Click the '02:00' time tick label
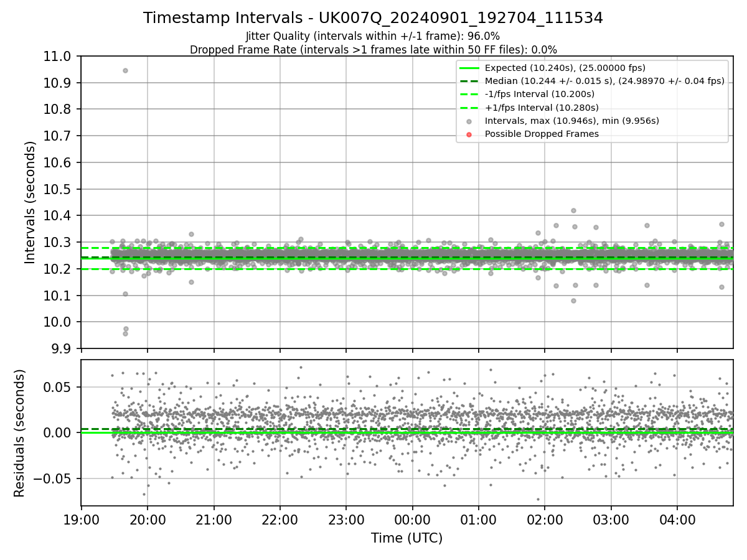Screen dimensions: 747x560 pos(545,520)
